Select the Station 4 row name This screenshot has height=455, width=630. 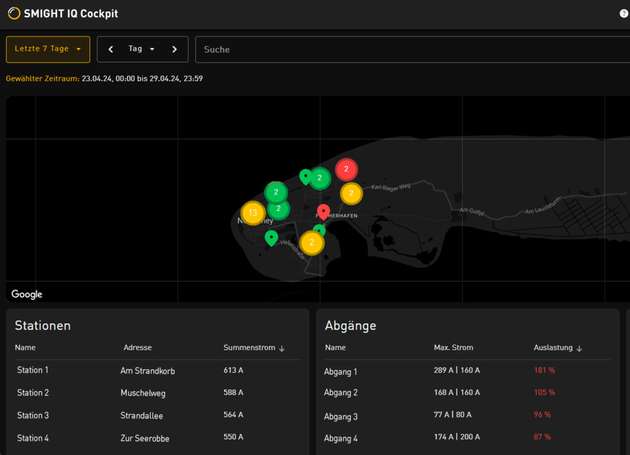(33, 438)
